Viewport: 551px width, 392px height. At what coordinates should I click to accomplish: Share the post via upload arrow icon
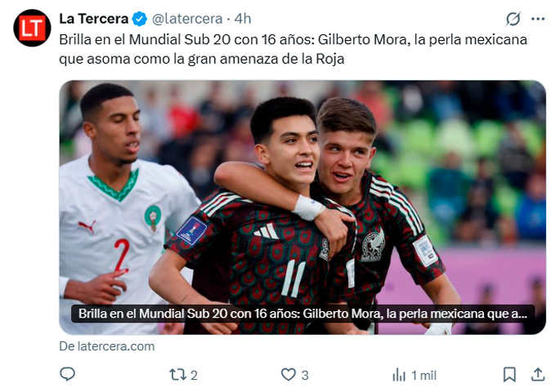coord(538,375)
